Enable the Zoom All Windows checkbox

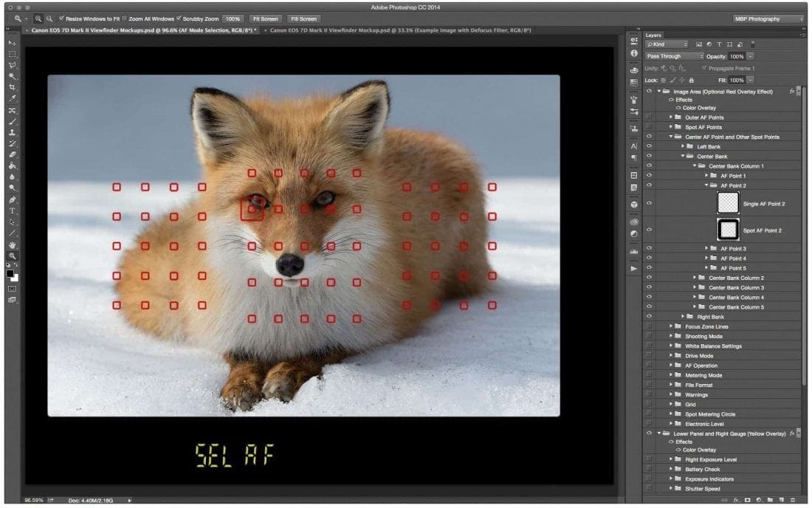[x=125, y=18]
